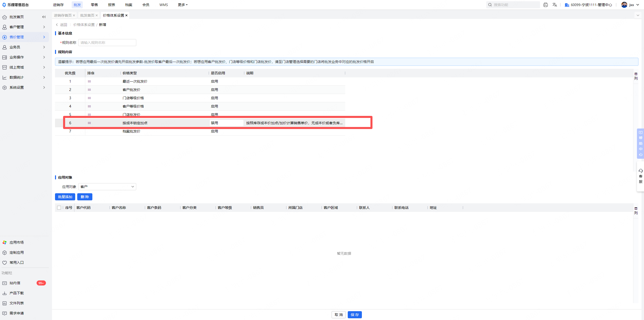Open 站内信 messages in sidebar

click(15, 283)
